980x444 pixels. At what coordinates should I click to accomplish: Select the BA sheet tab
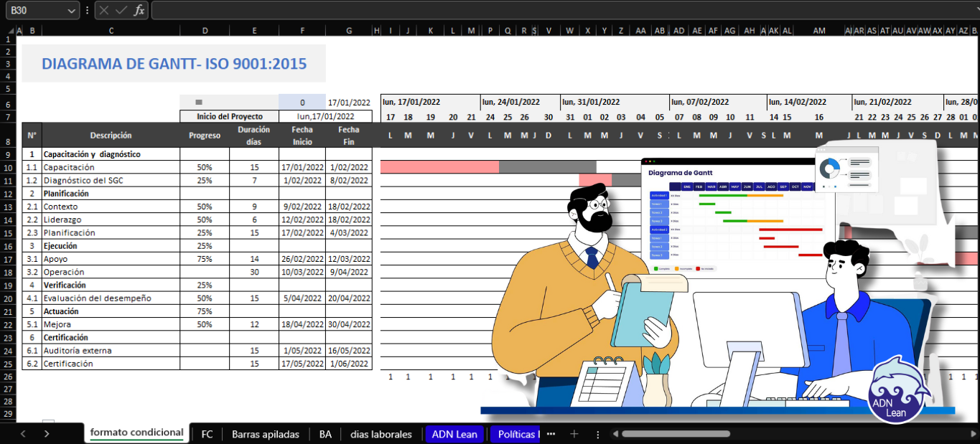[325, 434]
